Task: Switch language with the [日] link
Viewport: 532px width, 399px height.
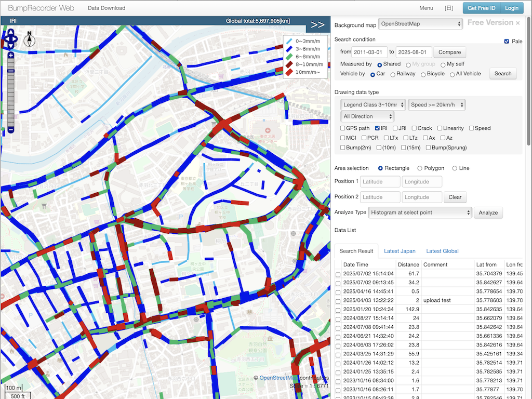Action: click(x=448, y=8)
